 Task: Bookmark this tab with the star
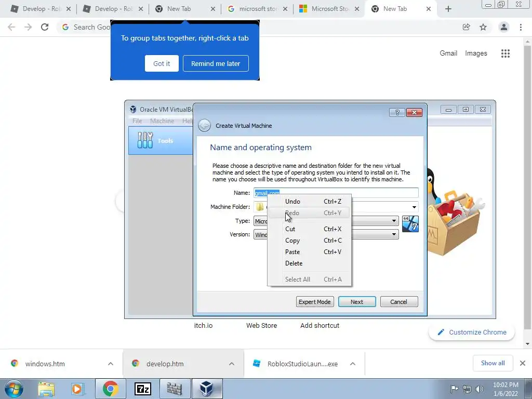483,27
